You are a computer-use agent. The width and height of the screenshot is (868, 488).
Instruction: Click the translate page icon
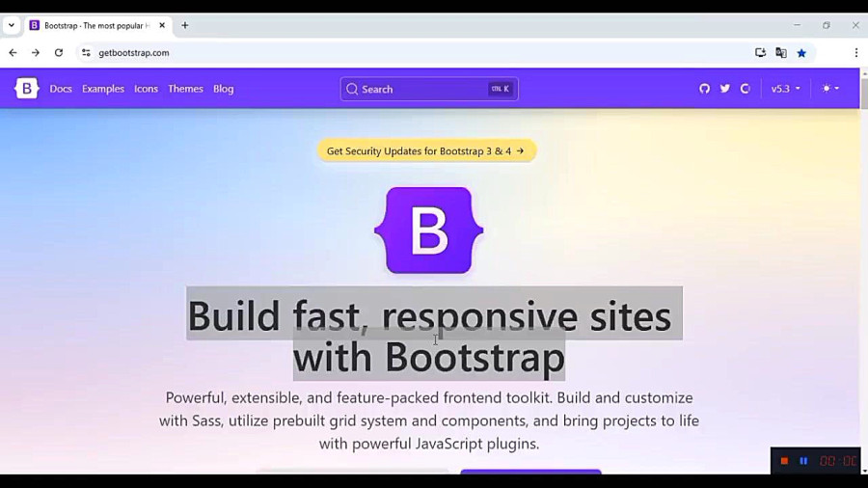(x=781, y=53)
